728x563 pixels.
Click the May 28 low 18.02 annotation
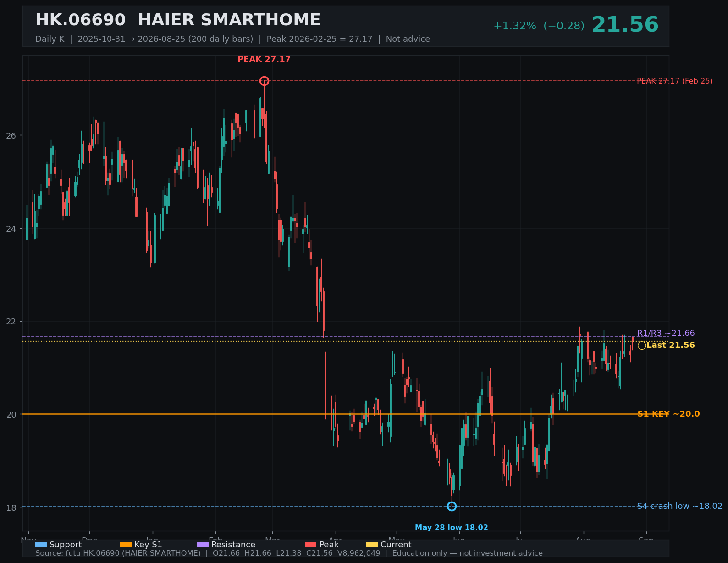click(x=452, y=528)
